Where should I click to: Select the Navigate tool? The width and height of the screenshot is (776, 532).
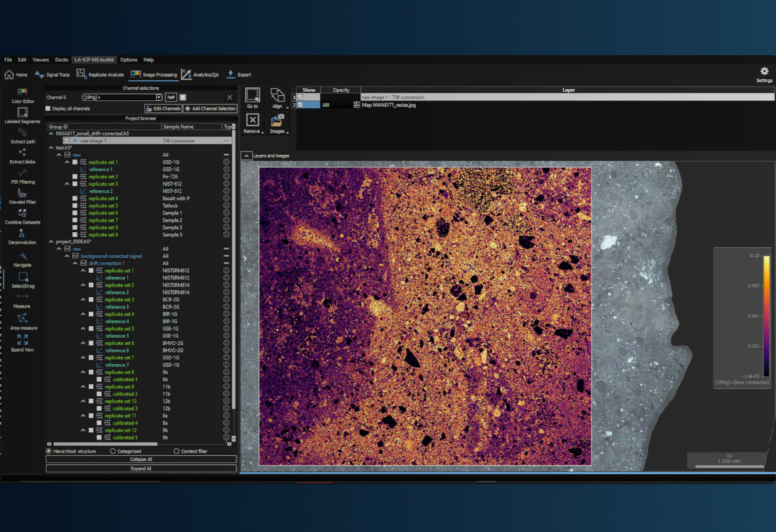coord(22,259)
